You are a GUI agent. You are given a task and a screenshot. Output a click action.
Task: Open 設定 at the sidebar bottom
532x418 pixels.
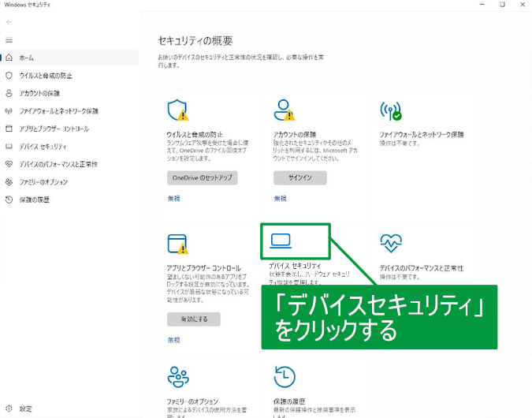click(x=26, y=409)
